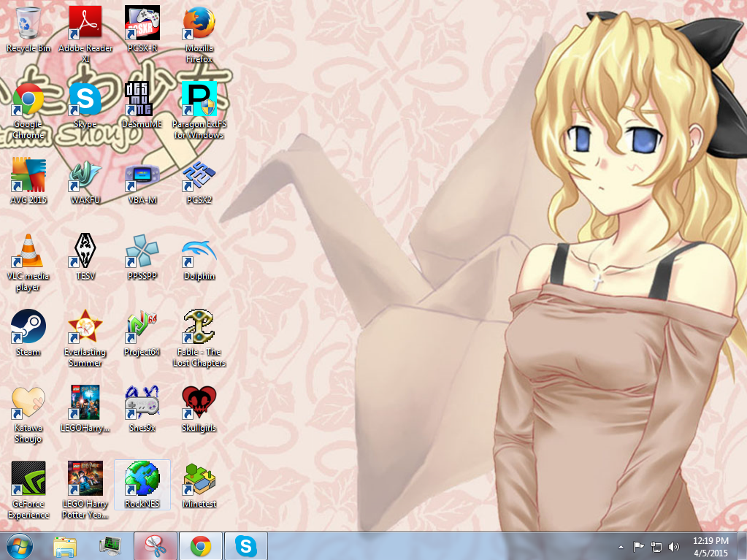Screen dimensions: 747x560
Task: Open the volume speaker tray icon
Action: 674,547
